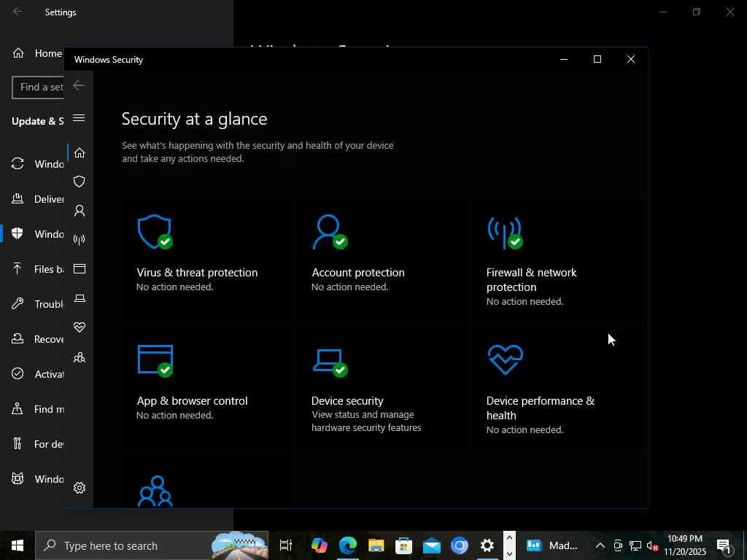
Task: Open Device performance heart icon in sidebar
Action: (x=80, y=327)
